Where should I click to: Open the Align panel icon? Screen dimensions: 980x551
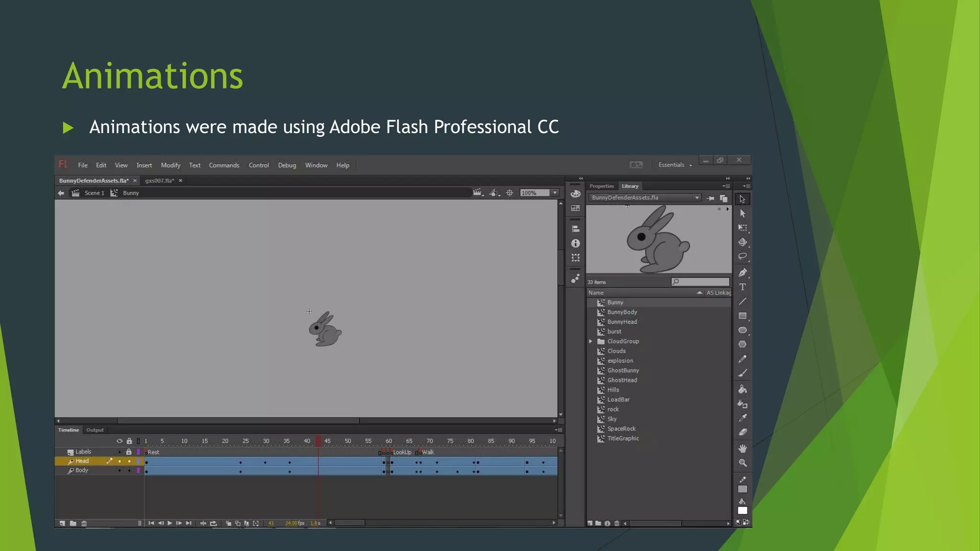[575, 229]
